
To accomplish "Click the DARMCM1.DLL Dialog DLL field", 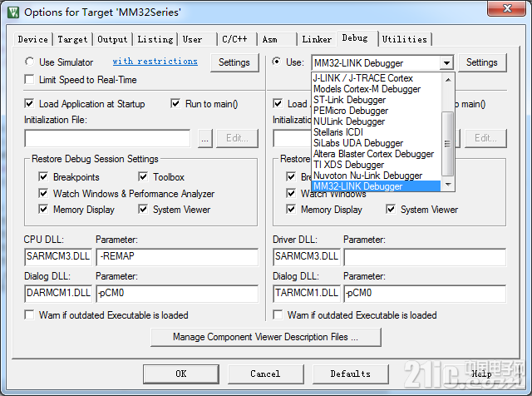I will tap(58, 293).
